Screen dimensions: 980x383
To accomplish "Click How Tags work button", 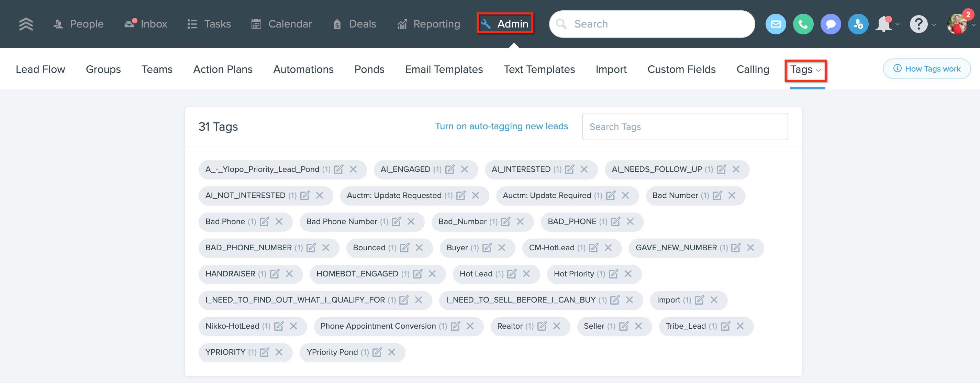I will [926, 69].
